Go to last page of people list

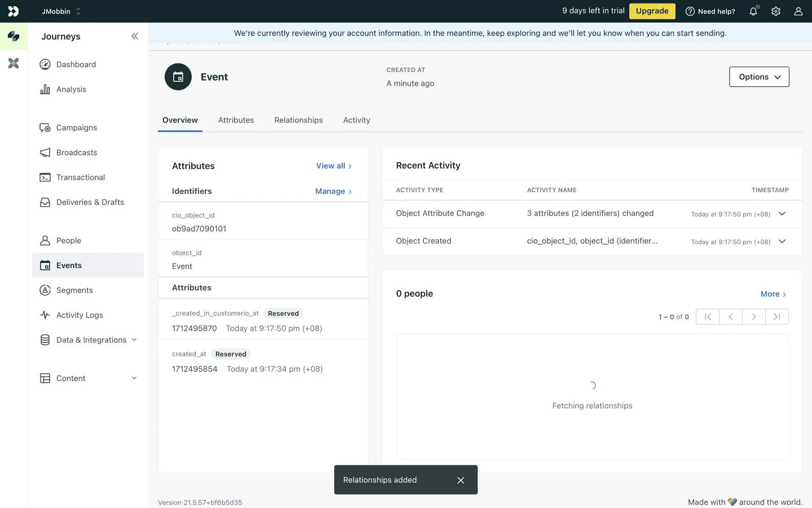point(776,317)
